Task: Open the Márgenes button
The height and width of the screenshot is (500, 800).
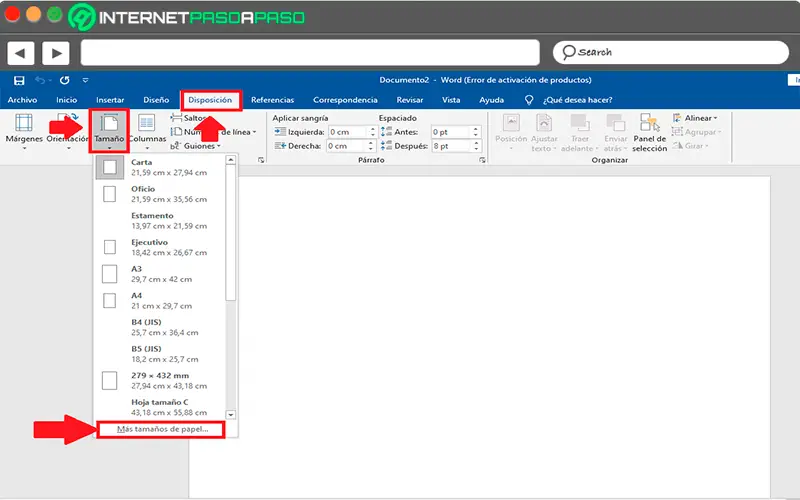Action: coord(24,132)
